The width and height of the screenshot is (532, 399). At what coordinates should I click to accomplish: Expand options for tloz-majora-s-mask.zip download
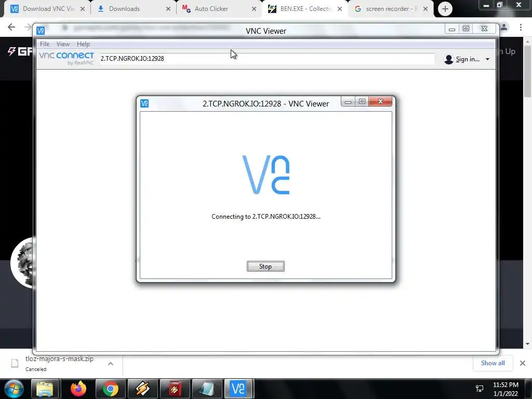click(111, 364)
